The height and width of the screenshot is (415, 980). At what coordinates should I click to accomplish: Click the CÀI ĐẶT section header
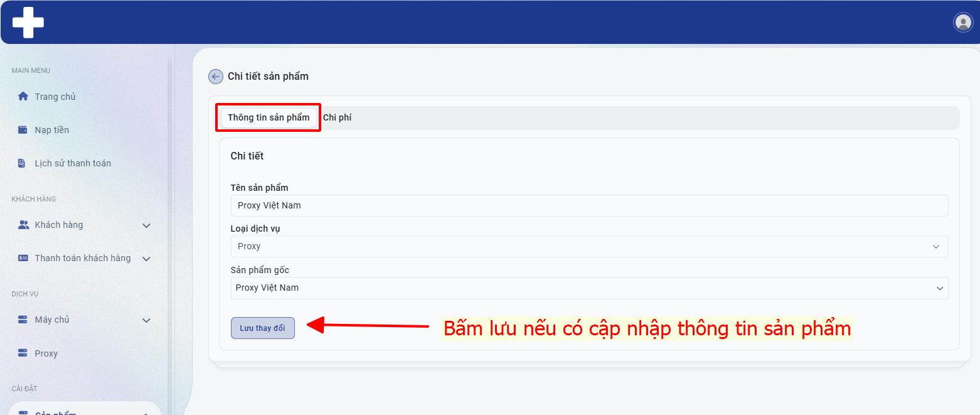tap(24, 389)
